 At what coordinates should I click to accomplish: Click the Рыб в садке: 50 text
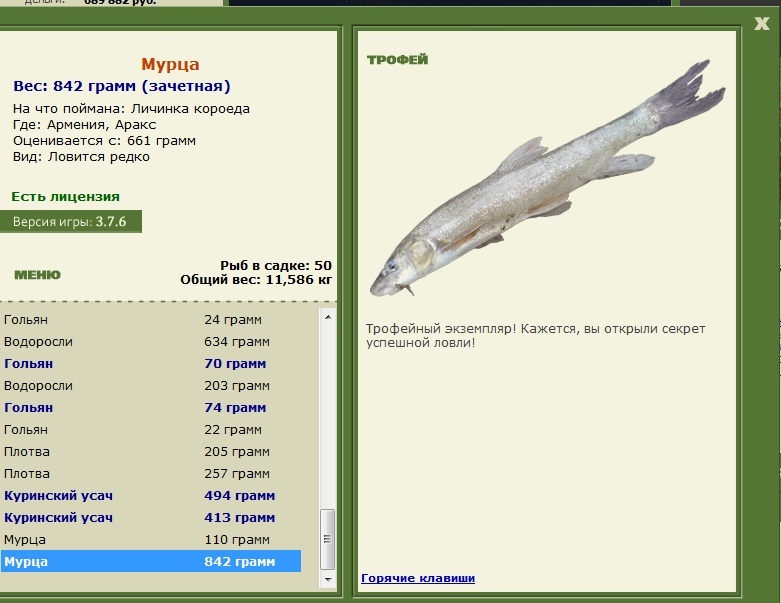[x=276, y=265]
